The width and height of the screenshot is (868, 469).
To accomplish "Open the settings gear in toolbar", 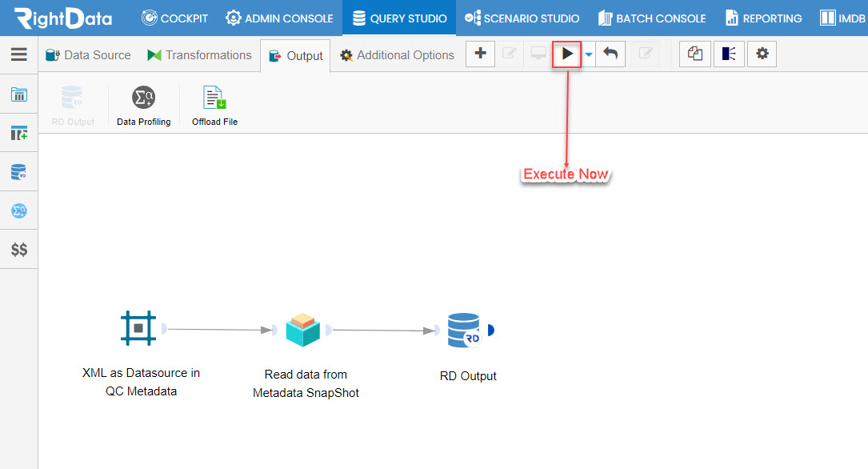I will point(762,54).
